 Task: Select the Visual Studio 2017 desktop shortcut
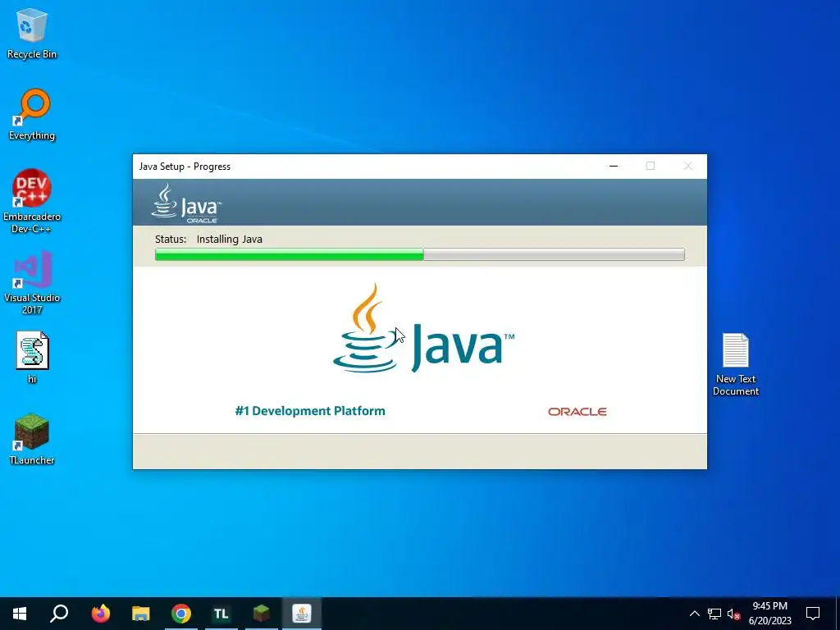click(x=32, y=283)
